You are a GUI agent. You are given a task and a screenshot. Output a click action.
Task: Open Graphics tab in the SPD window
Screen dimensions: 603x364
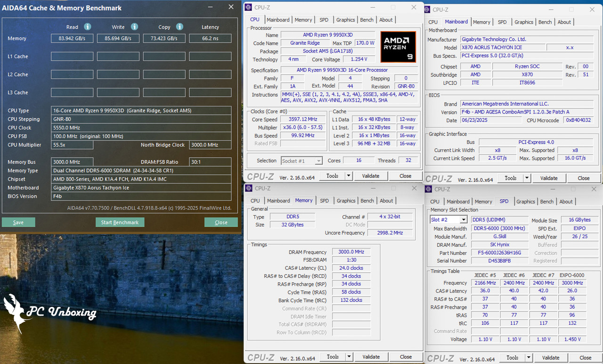coord(526,202)
